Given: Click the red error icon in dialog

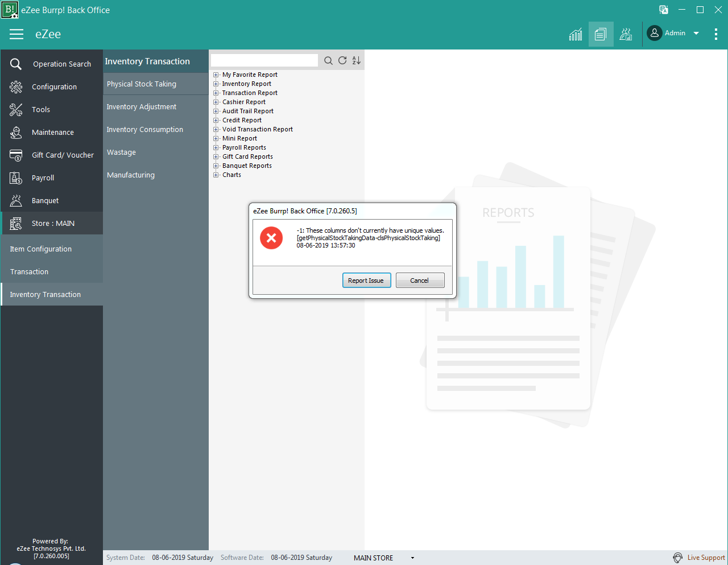Looking at the screenshot, I should point(271,238).
